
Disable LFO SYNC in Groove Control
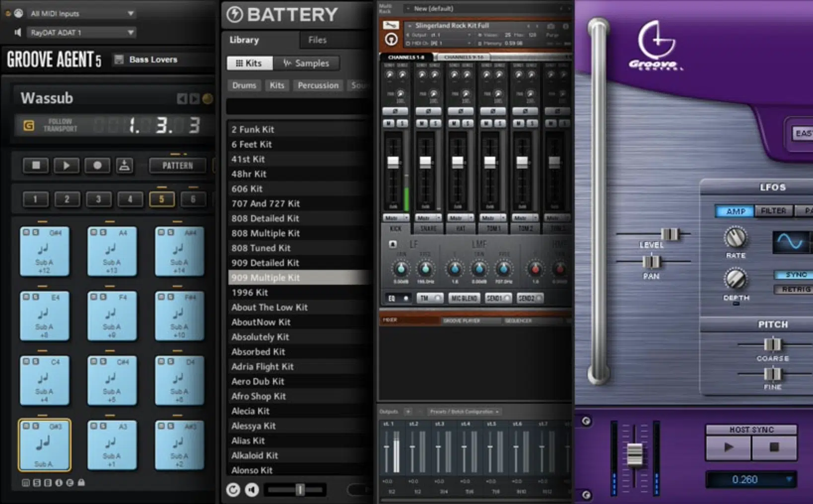[x=794, y=274]
